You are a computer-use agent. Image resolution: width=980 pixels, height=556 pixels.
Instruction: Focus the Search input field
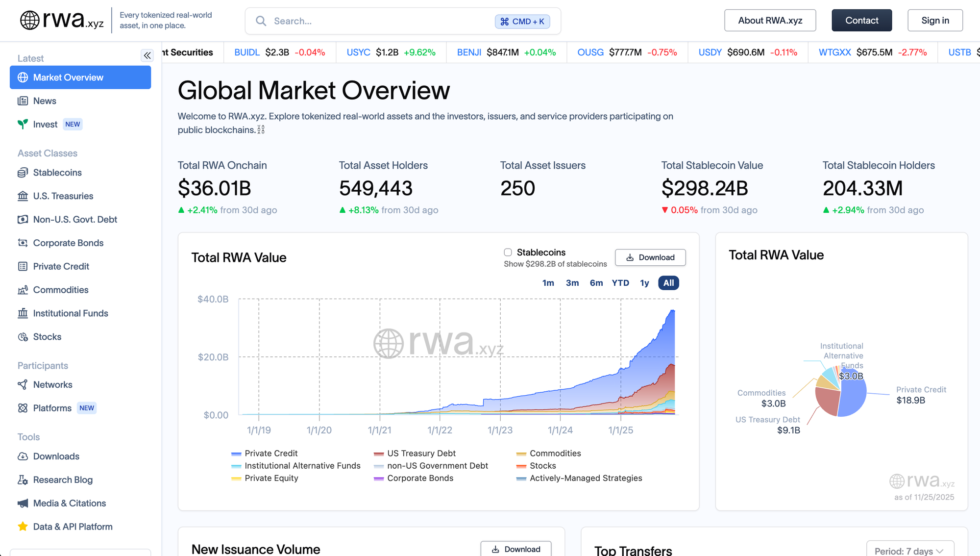pyautogui.click(x=382, y=21)
